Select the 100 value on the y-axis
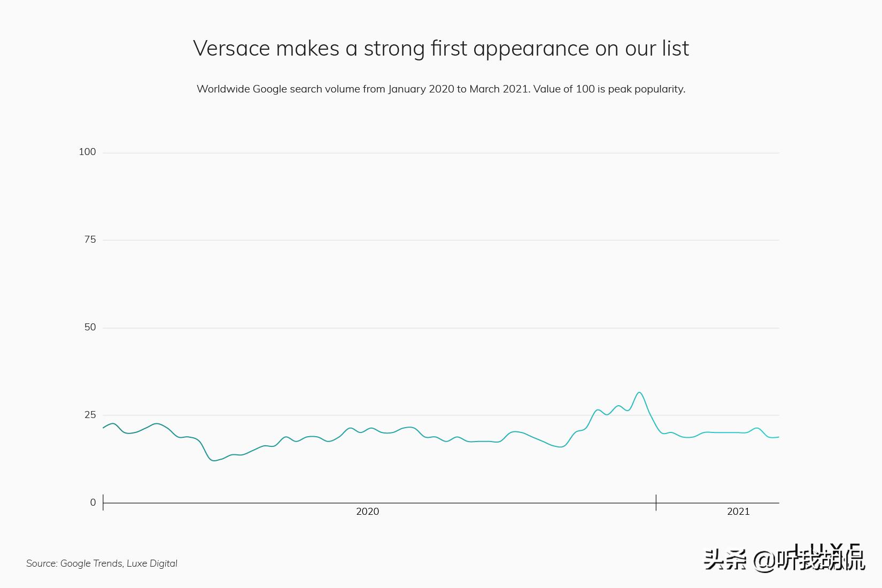The width and height of the screenshot is (882, 588). 87,152
